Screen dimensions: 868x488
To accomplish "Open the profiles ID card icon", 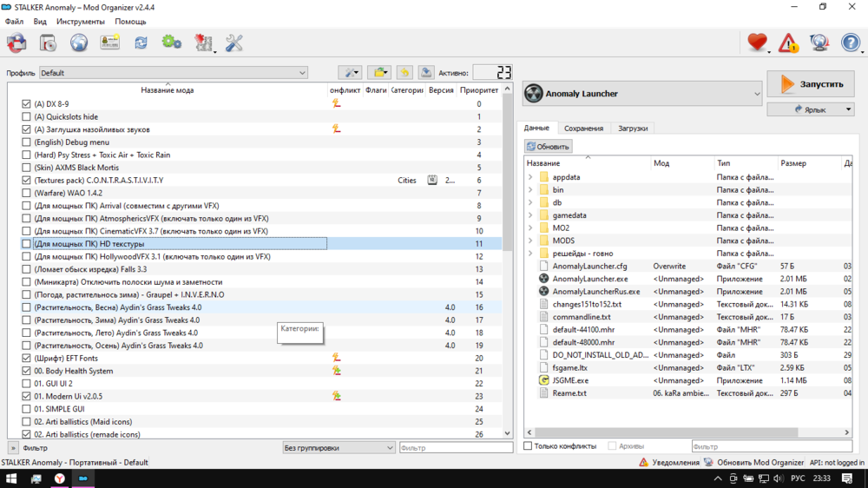I will pyautogui.click(x=110, y=42).
